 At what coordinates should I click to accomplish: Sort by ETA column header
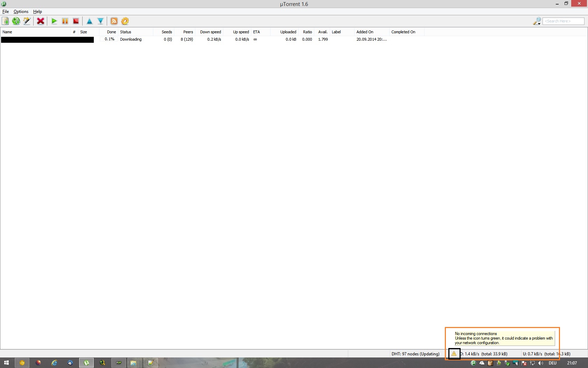click(261, 32)
